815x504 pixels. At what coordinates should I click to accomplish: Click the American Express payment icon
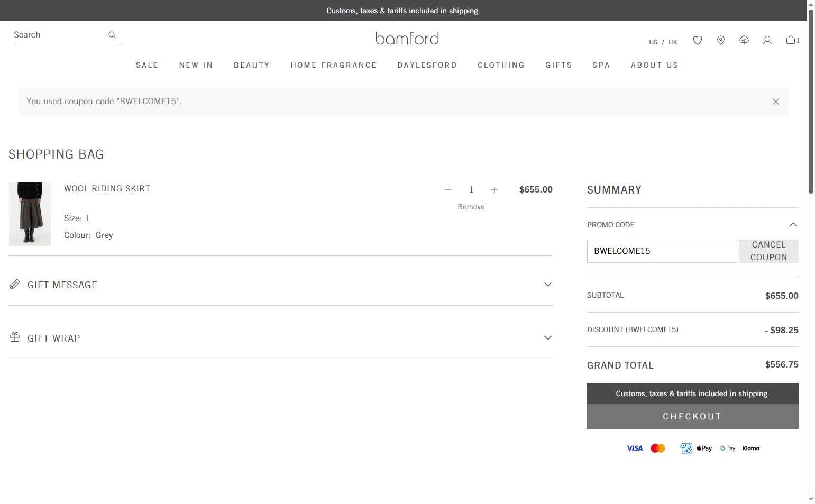pos(686,448)
